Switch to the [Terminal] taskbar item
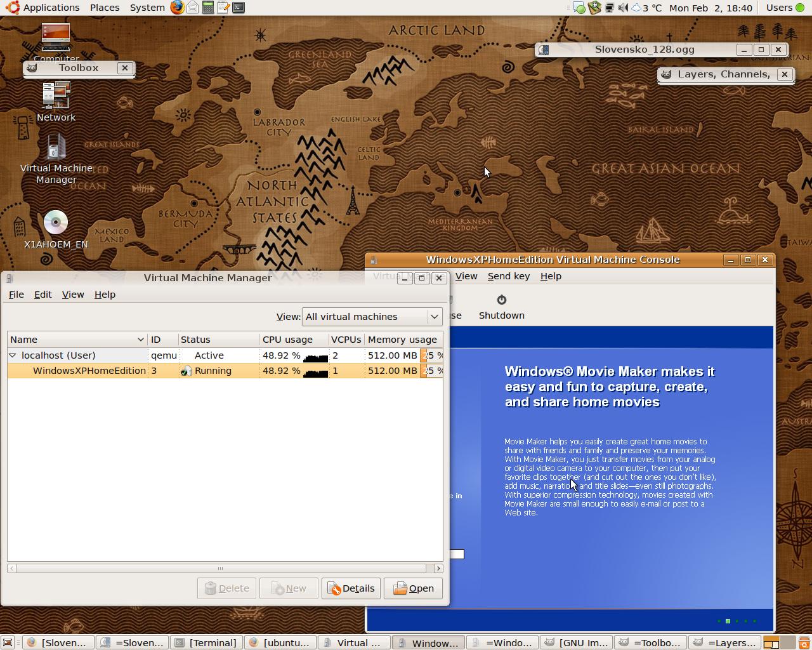 [x=206, y=643]
